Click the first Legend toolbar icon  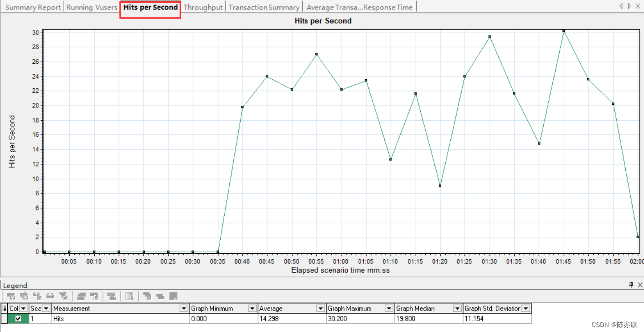pos(11,296)
